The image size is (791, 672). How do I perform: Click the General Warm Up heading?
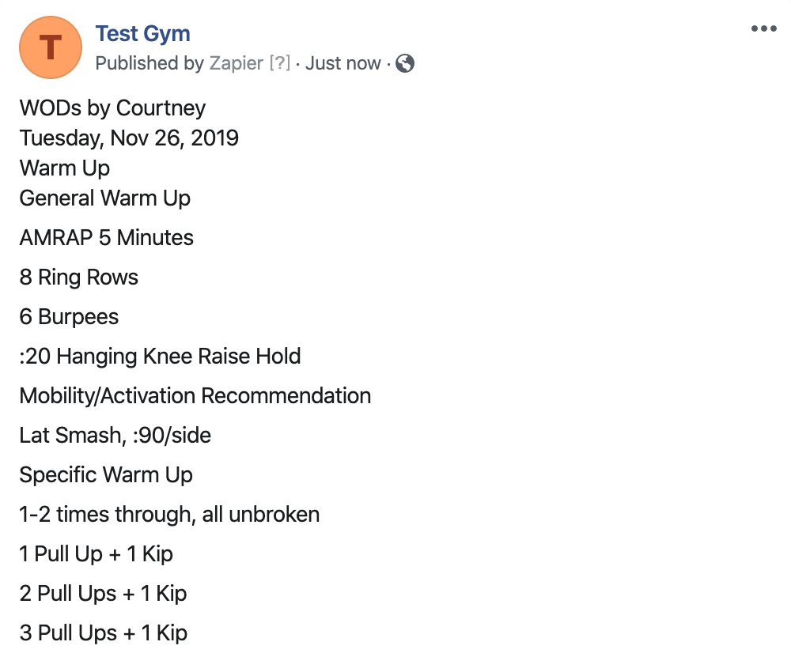click(x=105, y=198)
